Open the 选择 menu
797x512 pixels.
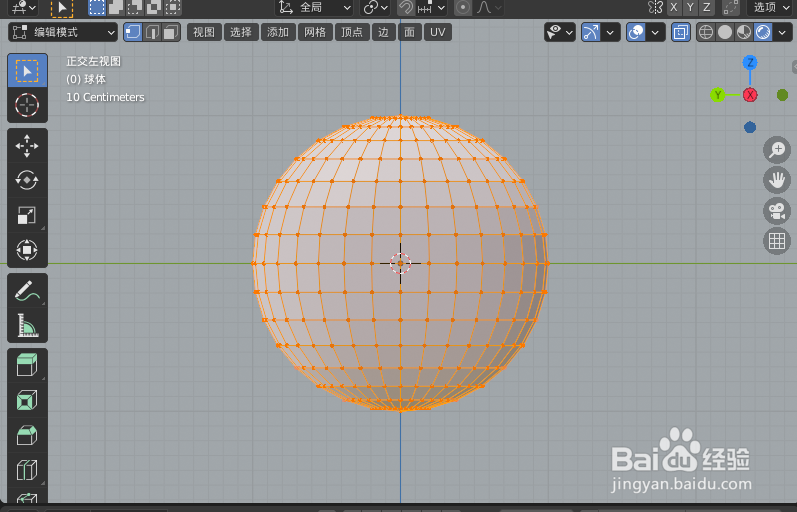click(x=241, y=33)
